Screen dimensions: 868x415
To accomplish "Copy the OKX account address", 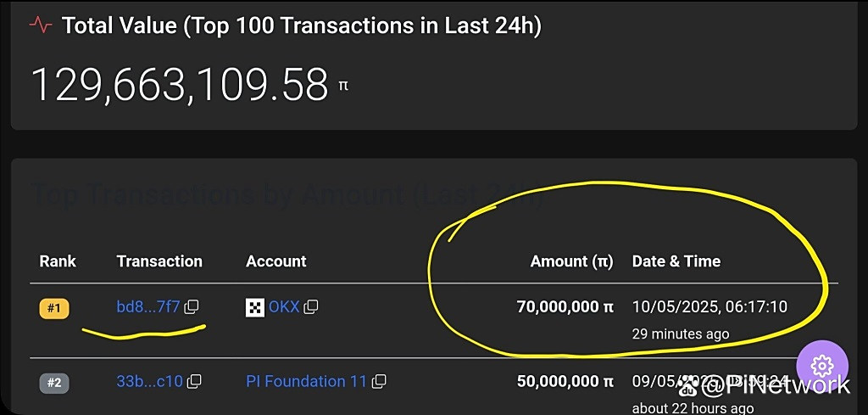I will (x=311, y=306).
